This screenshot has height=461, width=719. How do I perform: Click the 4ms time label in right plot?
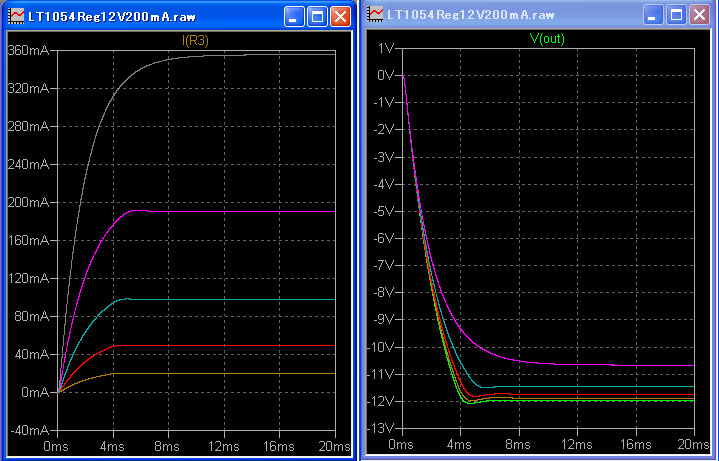459,444
